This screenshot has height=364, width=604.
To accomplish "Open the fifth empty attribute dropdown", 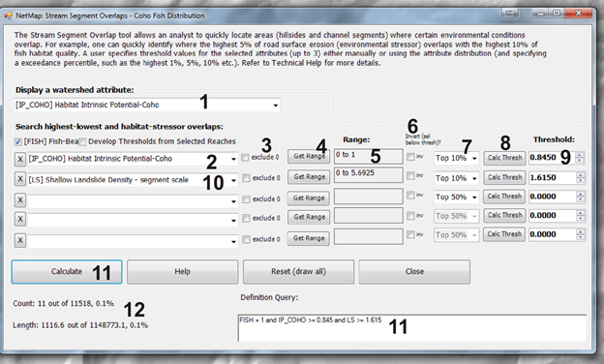I will click(x=233, y=241).
